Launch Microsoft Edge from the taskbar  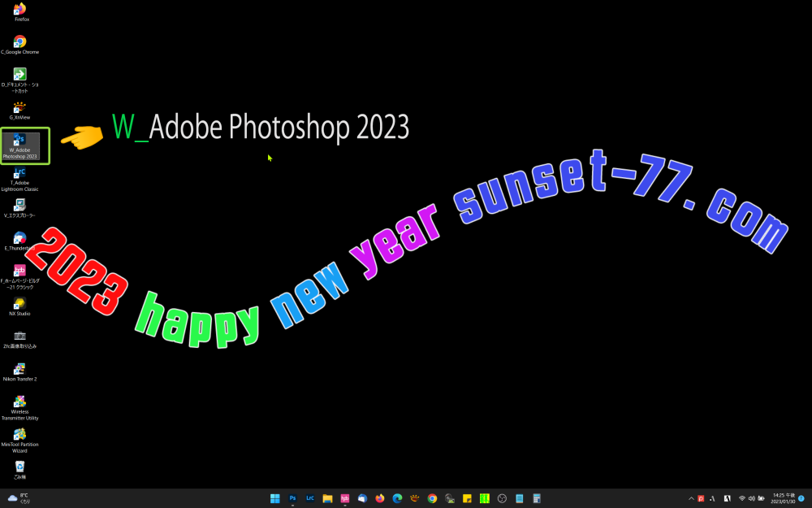tap(397, 499)
